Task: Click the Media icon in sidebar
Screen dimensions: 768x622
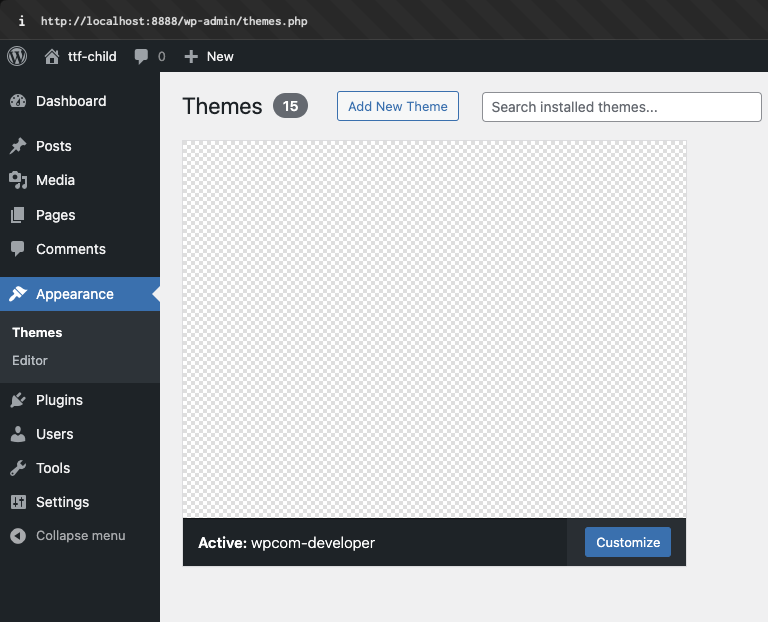Action: pos(18,180)
